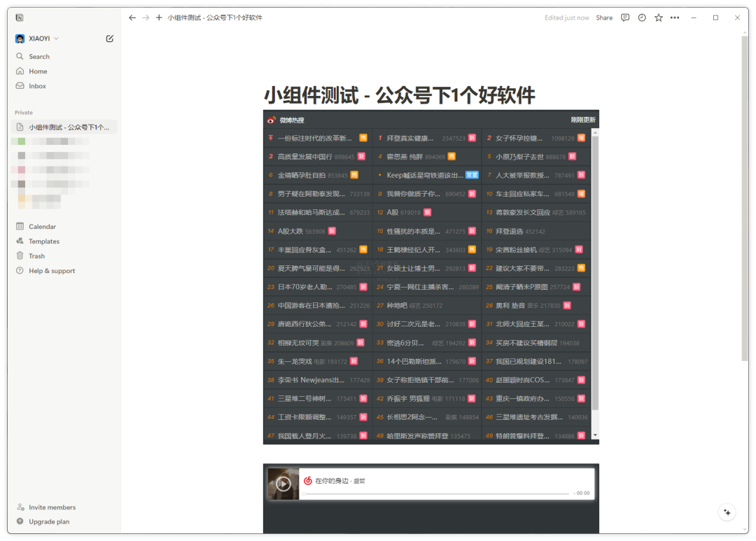
Task: Open hot topic 拜登真实健康
Action: (x=409, y=139)
